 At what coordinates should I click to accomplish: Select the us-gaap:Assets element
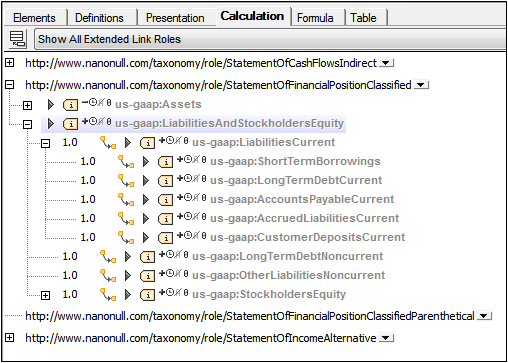(x=158, y=104)
